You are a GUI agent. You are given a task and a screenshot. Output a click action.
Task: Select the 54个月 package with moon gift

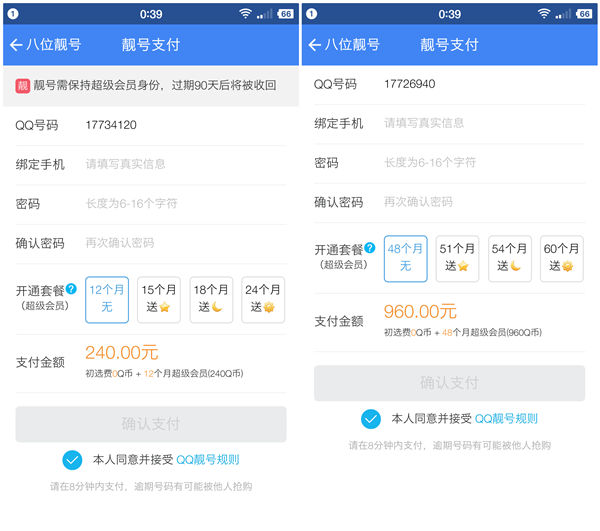click(509, 259)
